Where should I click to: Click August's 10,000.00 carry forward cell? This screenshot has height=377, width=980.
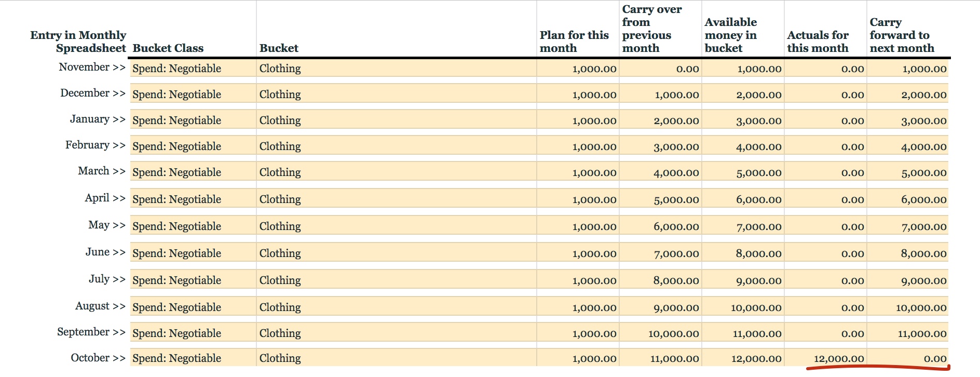click(908, 307)
